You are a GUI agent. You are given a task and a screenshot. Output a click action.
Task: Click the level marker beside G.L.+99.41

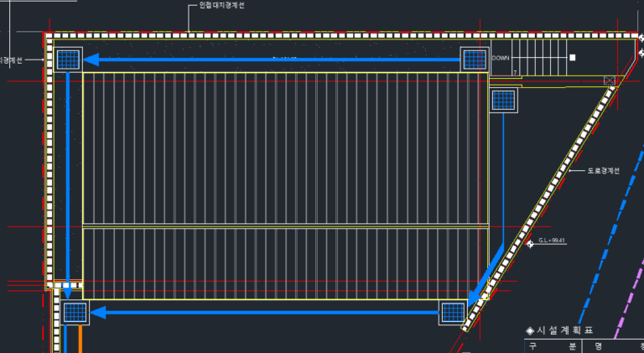(x=530, y=244)
